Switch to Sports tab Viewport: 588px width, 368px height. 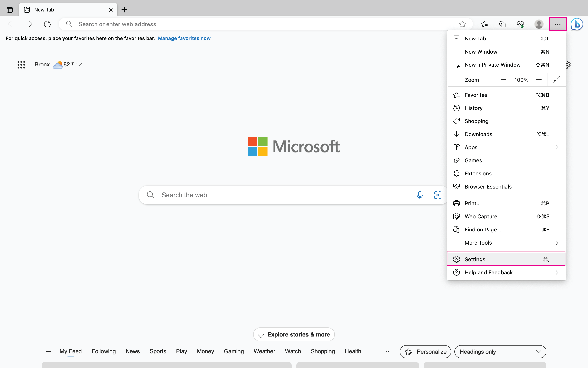(x=158, y=351)
